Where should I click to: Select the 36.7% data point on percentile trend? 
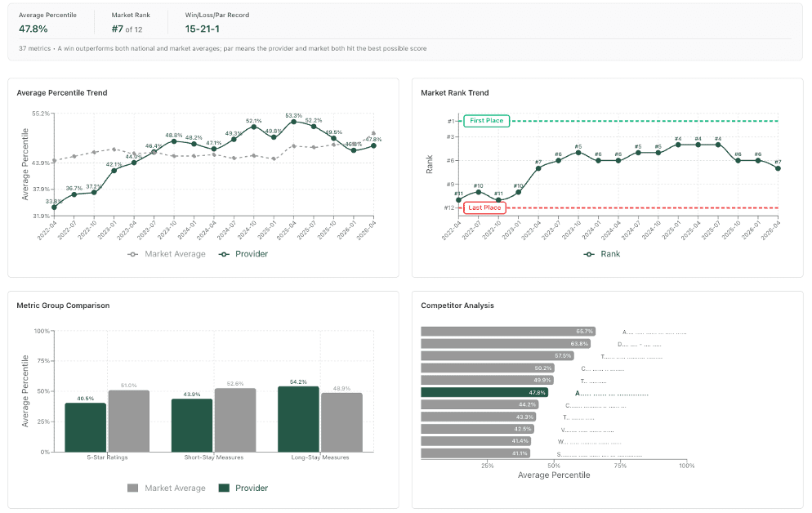74,194
